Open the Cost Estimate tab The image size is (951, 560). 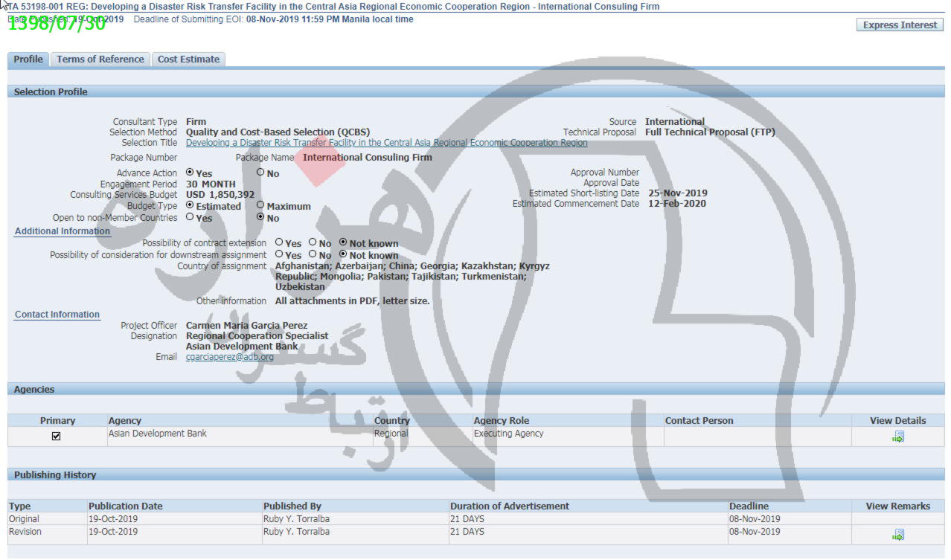[x=188, y=59]
